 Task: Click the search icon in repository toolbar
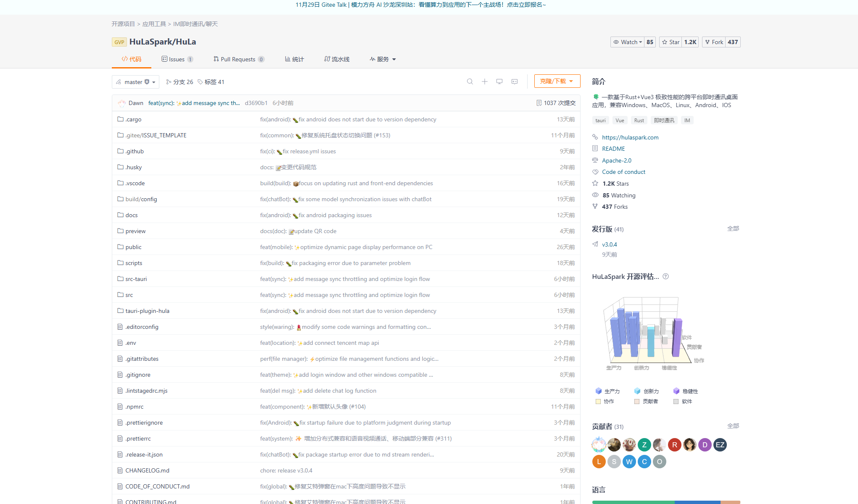(470, 81)
